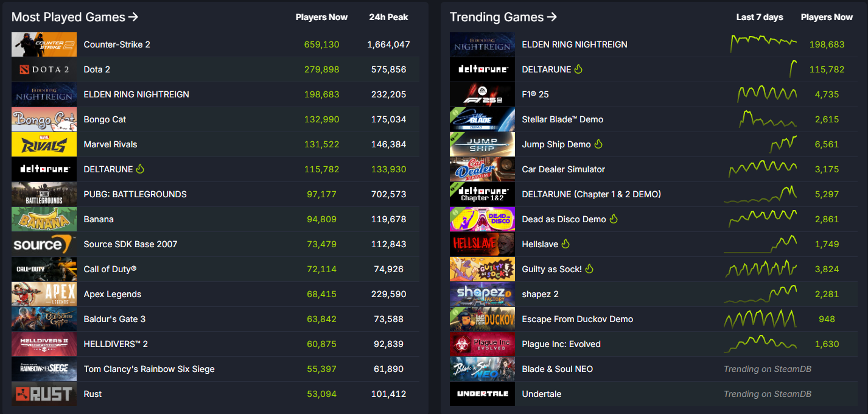Screen dimensions: 868x414
Task: Open the Counter-Strike 2 title link
Action: tap(117, 44)
